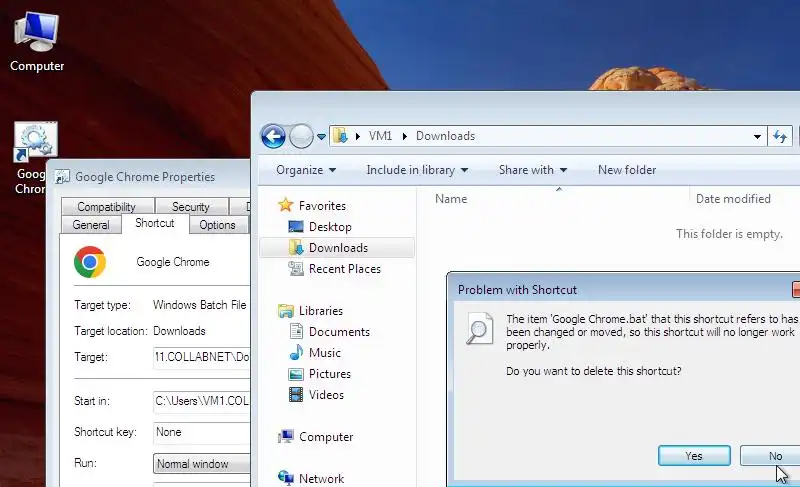This screenshot has width=800, height=487.
Task: Select Favorites in navigation pane
Action: [x=322, y=206]
